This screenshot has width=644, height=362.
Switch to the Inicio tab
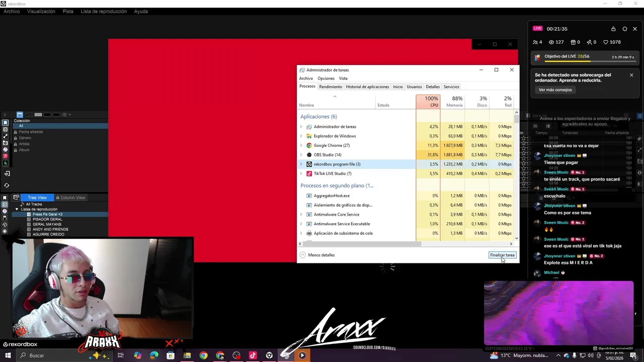coord(398,86)
